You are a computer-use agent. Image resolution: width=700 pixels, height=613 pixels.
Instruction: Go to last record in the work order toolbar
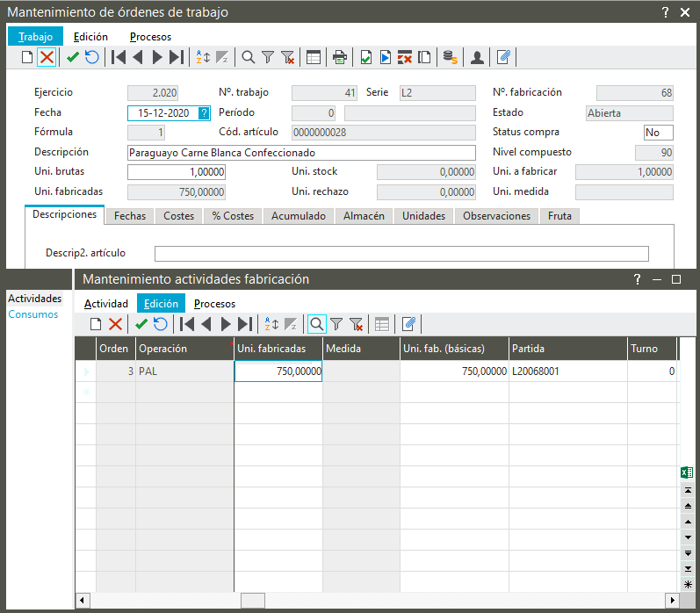(x=177, y=58)
